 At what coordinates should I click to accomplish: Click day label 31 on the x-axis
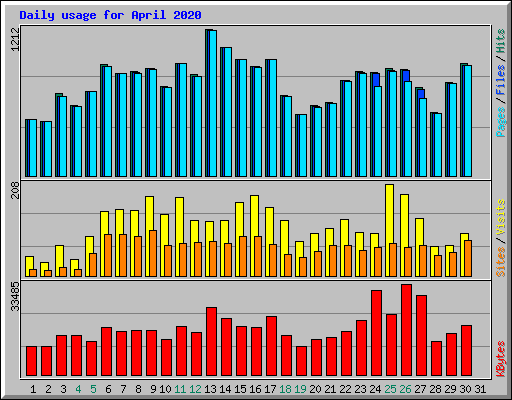pyautogui.click(x=480, y=389)
